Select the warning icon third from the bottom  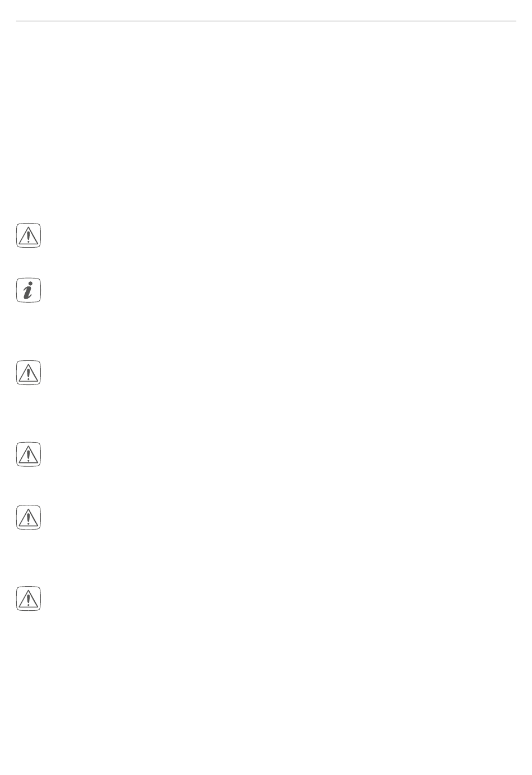(28, 454)
